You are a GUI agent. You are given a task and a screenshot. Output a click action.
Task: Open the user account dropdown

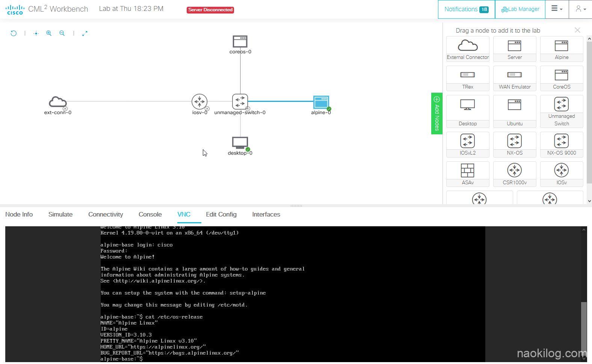pos(580,9)
